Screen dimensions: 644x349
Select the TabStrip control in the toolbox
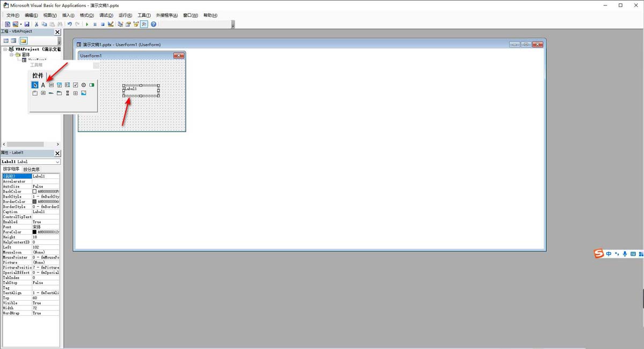coord(51,93)
